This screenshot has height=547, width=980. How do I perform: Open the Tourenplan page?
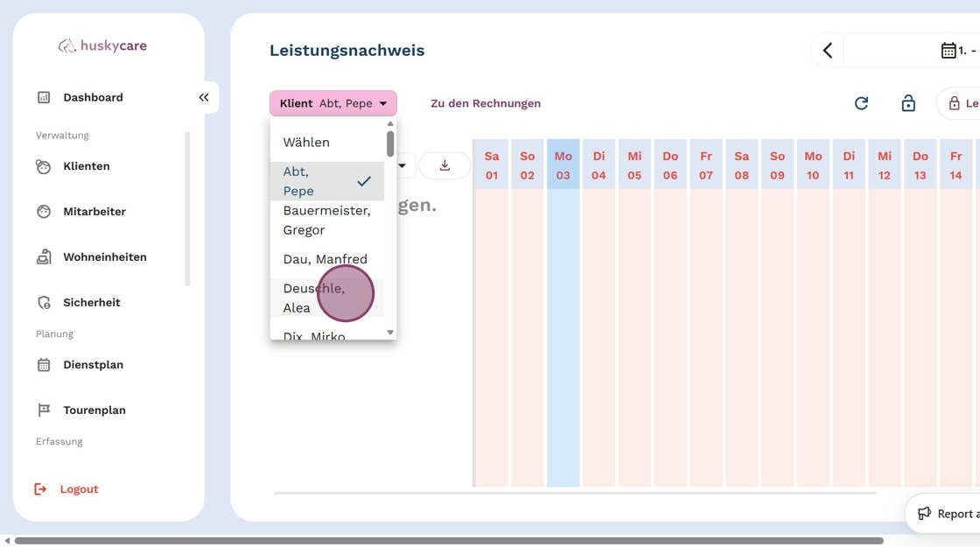(94, 410)
